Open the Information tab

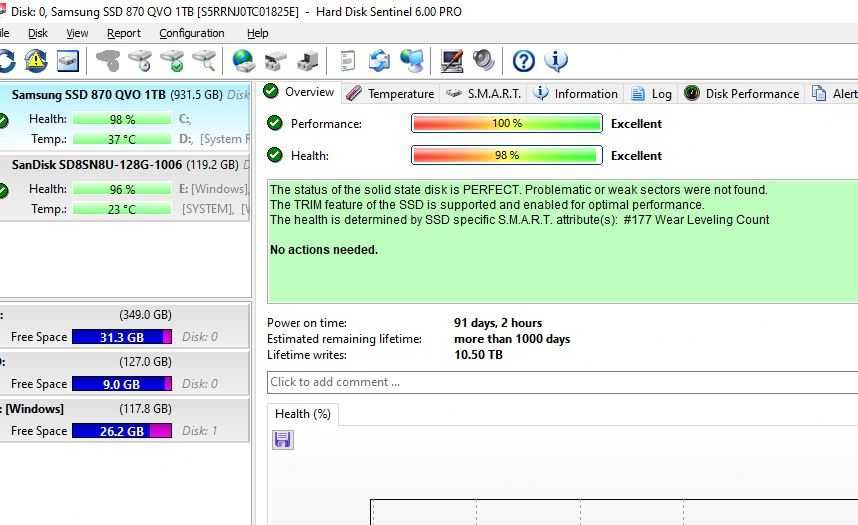tap(576, 94)
